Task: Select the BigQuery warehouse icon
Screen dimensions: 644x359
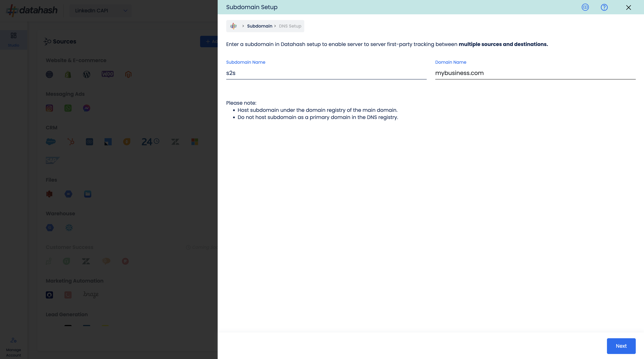Action: (50, 227)
